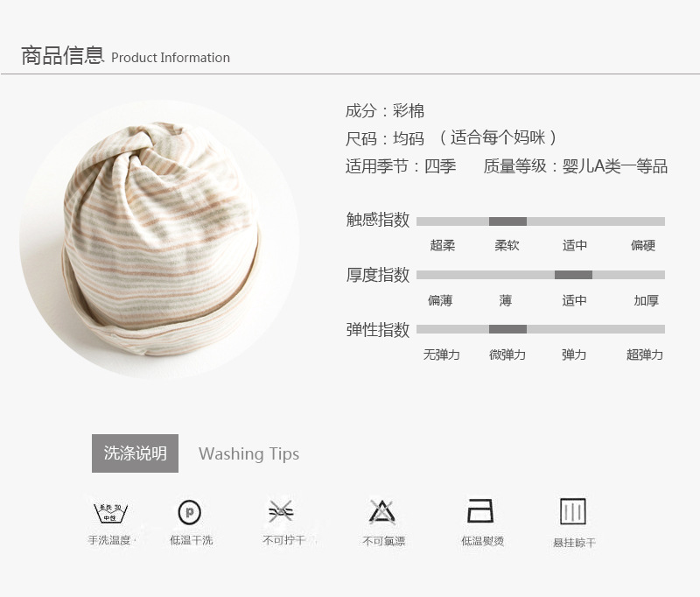
Task: Click the dark marker on 触感指数 bar
Action: click(x=507, y=221)
